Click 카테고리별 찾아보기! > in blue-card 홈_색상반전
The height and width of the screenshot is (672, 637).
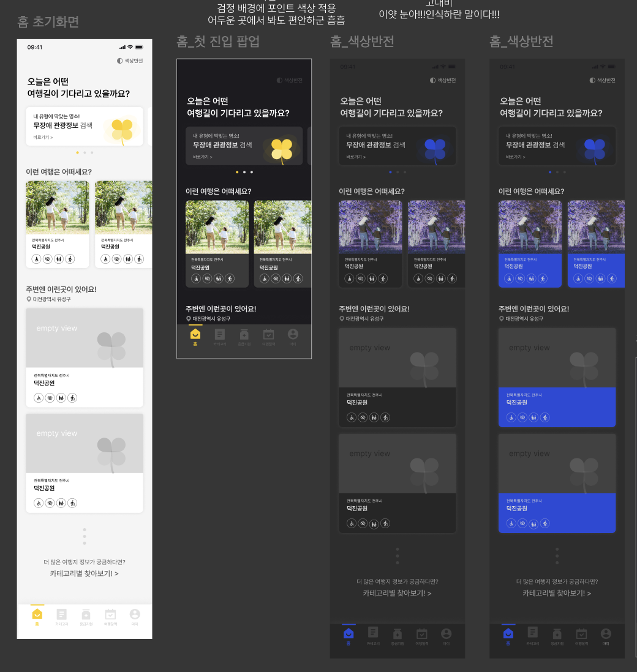[x=557, y=593]
